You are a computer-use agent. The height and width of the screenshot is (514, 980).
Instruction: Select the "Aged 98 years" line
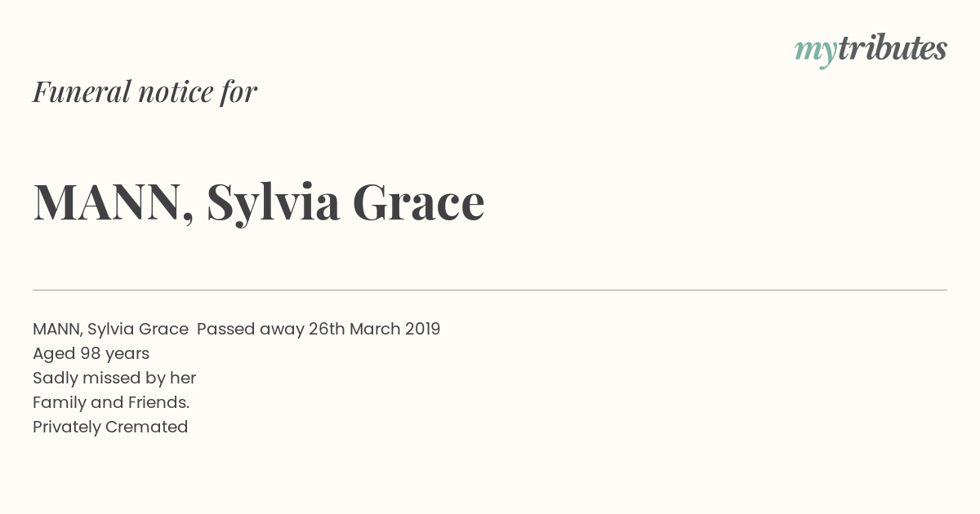point(91,353)
